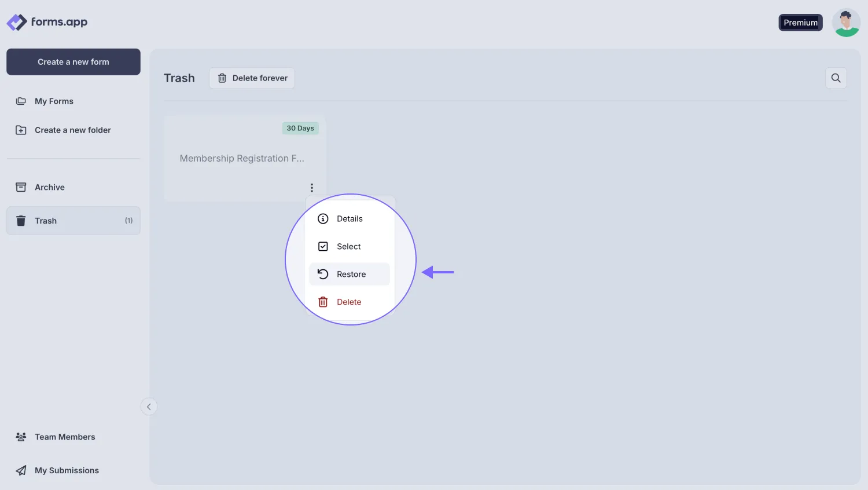This screenshot has width=868, height=490.
Task: Click the Trash bin icon in sidebar
Action: click(x=21, y=220)
